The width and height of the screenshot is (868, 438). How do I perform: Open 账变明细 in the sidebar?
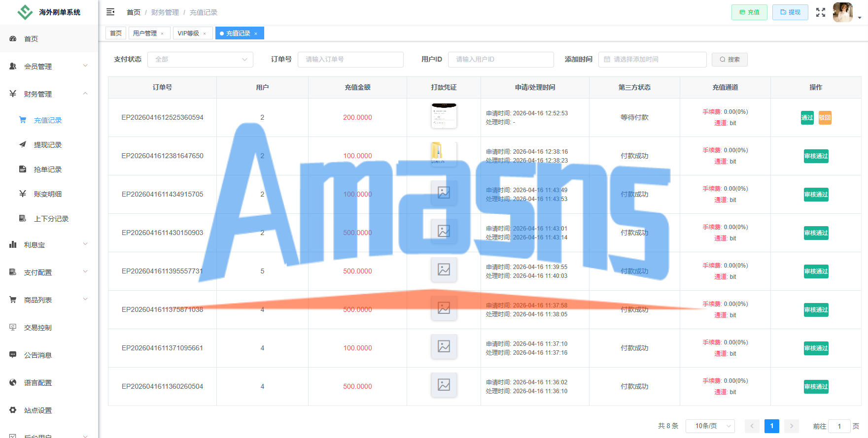[x=49, y=194]
